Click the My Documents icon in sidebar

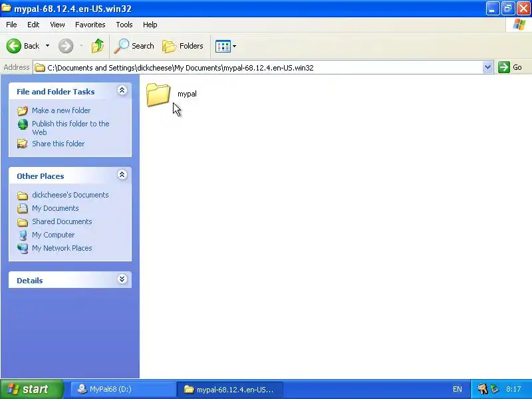coord(23,208)
